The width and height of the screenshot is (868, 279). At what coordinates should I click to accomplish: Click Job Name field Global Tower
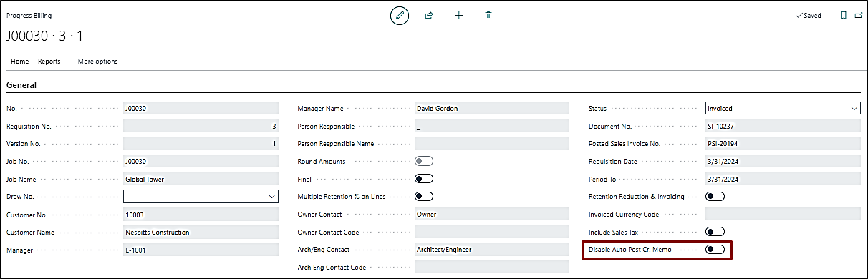coord(201,179)
